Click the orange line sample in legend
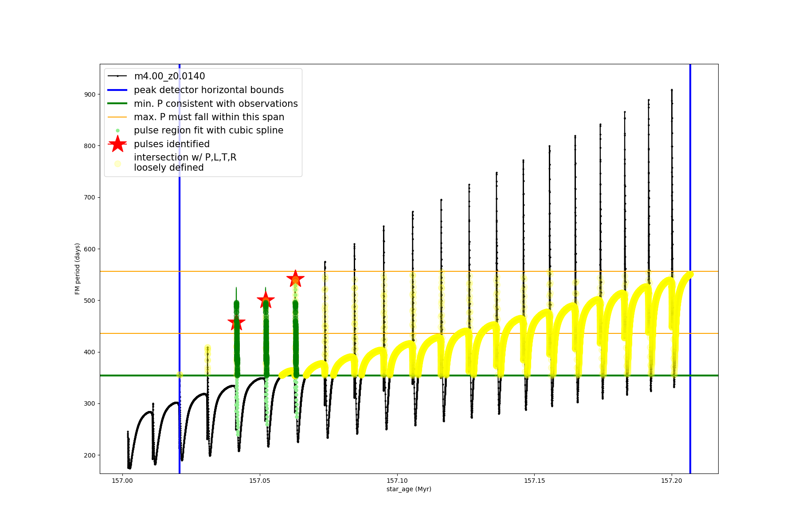Viewport: 798px width, 532px height. click(x=117, y=117)
